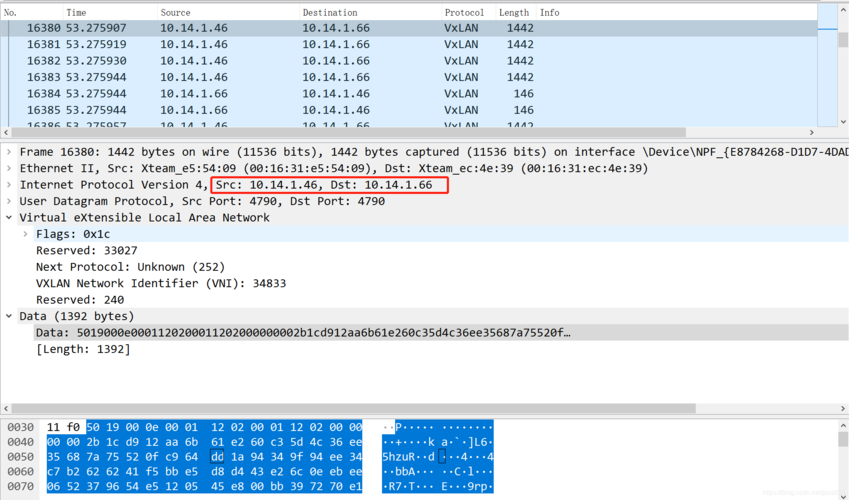The width and height of the screenshot is (849, 500).
Task: Click the packet list horizontal scrollbar thumb
Action: (349, 132)
